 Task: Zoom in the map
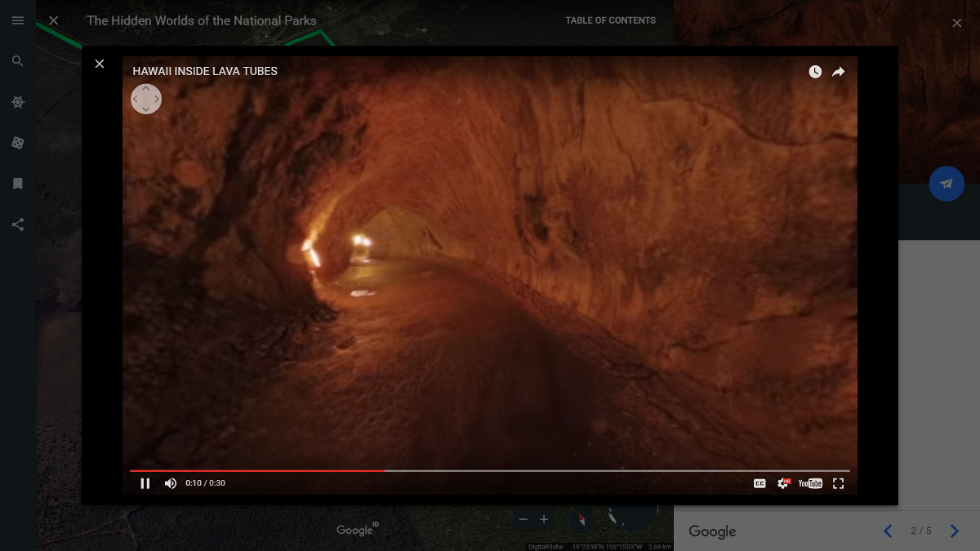(544, 519)
